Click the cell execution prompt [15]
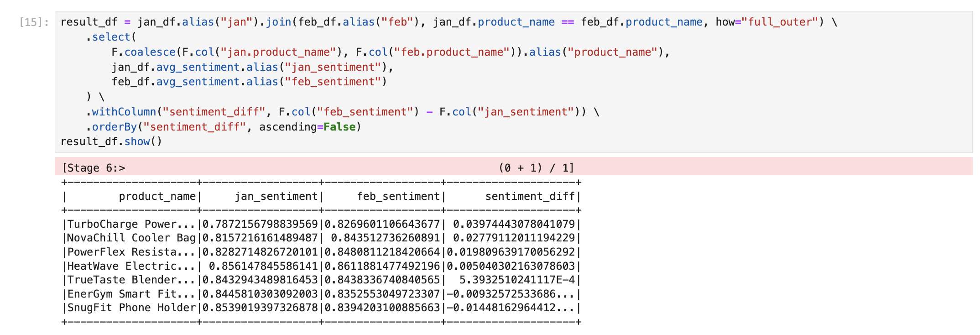The width and height of the screenshot is (980, 335). (x=34, y=22)
